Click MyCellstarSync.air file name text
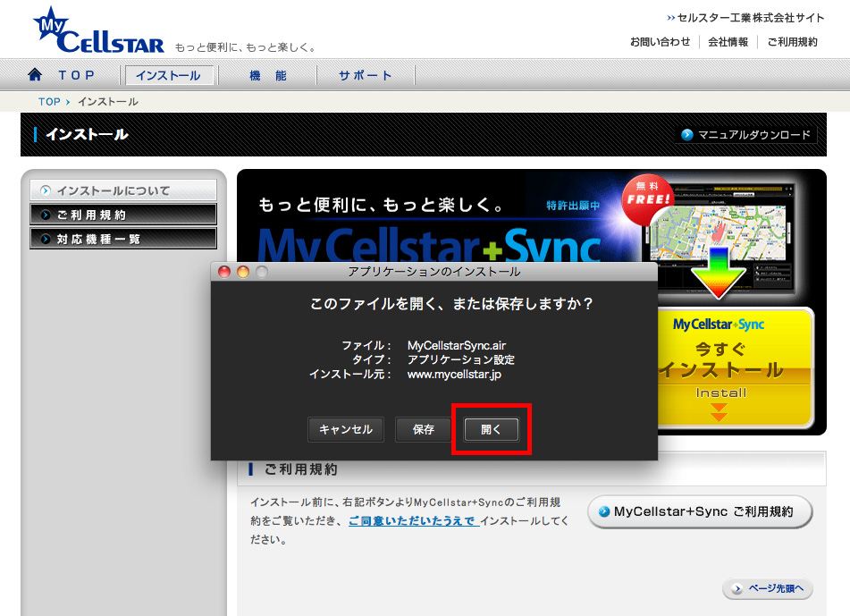Screen dimensions: 850x616 coord(457,345)
